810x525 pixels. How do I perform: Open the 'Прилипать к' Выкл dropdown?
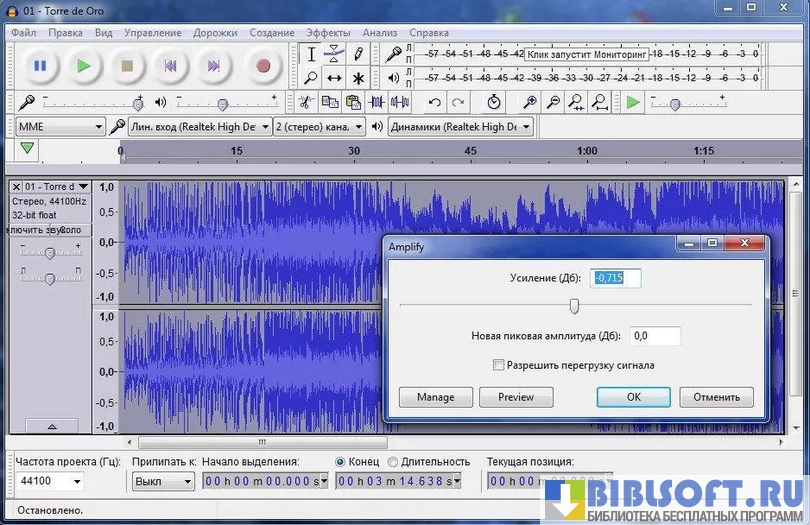[163, 481]
